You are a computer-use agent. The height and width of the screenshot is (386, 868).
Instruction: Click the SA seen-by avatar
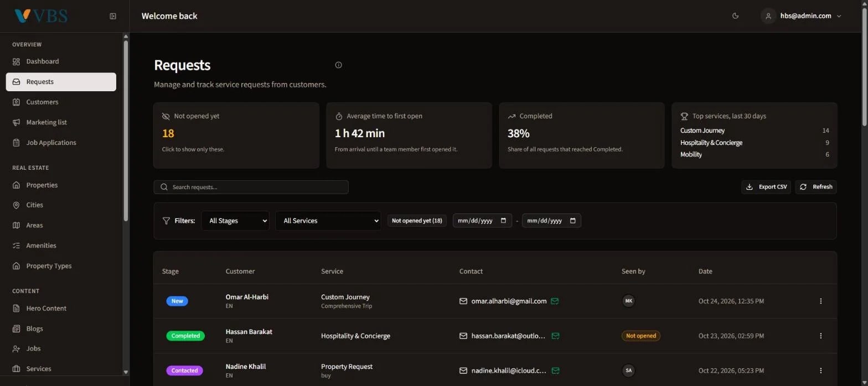628,371
